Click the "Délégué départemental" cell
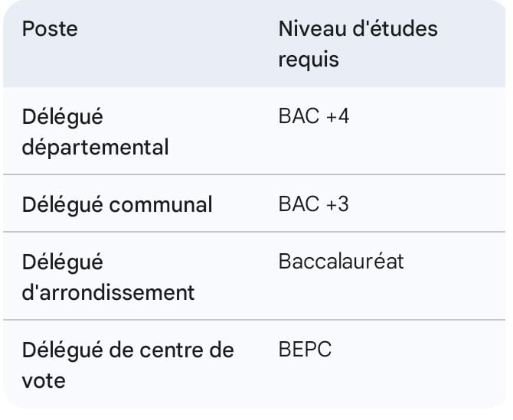 click(95, 132)
